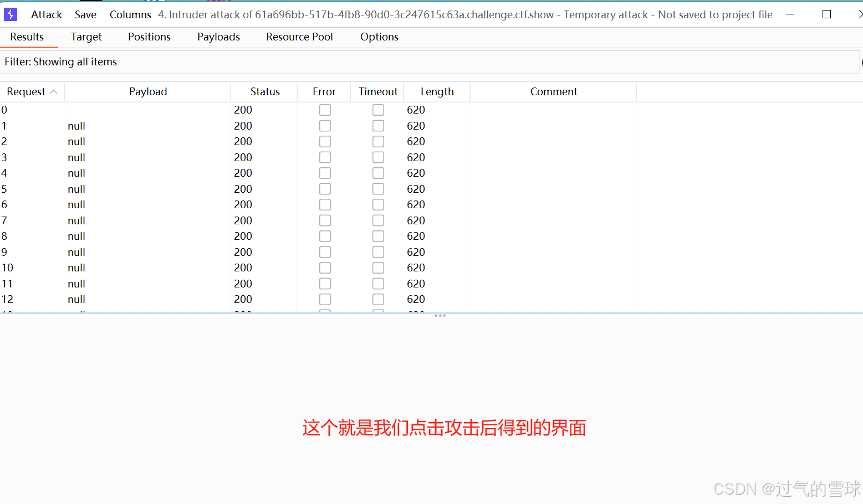Switch to the Resource Pool tab
Image resolution: width=863 pixels, height=504 pixels.
(x=299, y=37)
